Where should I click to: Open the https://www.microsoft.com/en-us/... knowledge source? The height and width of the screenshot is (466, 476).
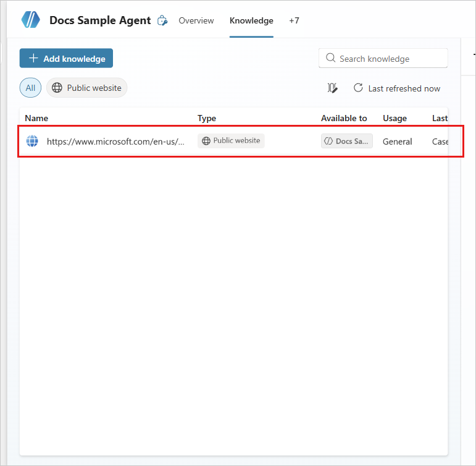point(115,142)
